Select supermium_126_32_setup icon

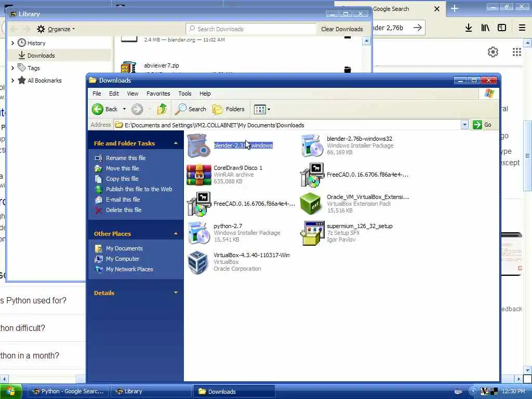coord(312,233)
